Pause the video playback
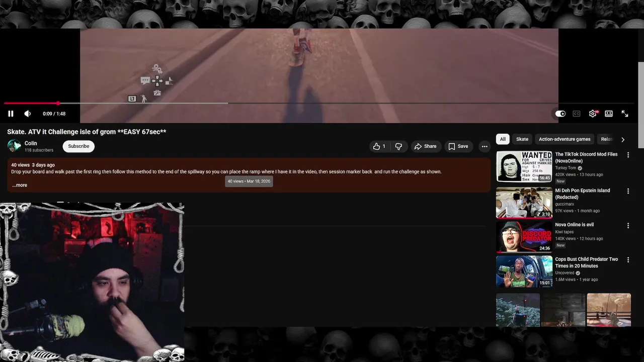 (x=11, y=114)
